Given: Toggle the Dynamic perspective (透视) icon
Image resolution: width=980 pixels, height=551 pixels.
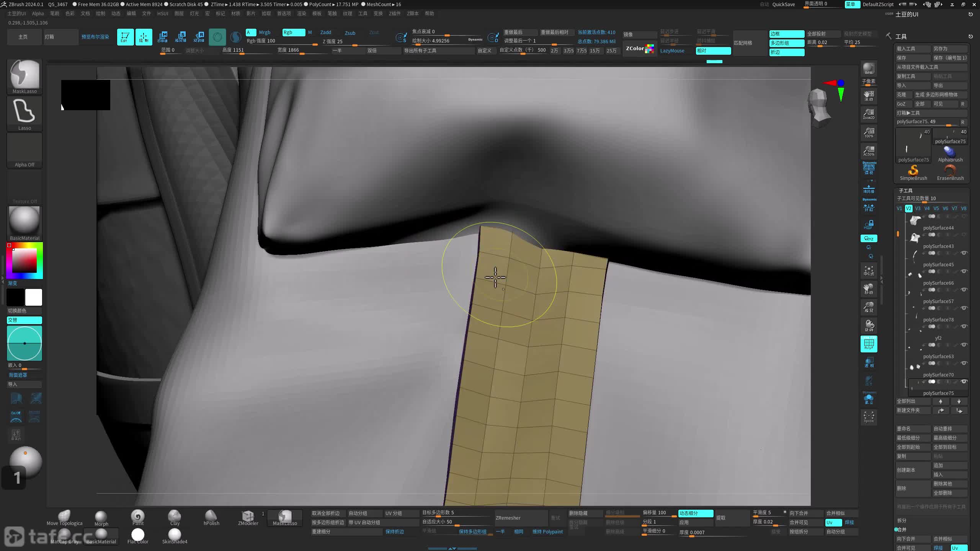Looking at the screenshot, I should click(869, 168).
